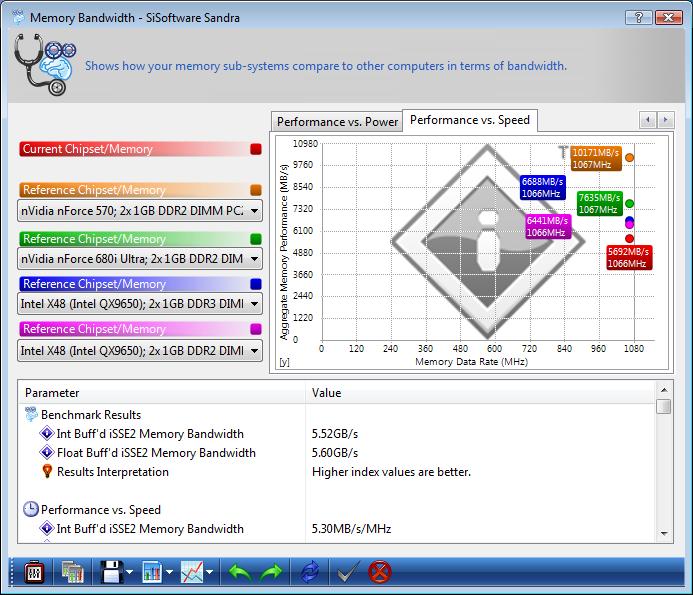
Task: Click the green forward arrow
Action: pos(271,573)
